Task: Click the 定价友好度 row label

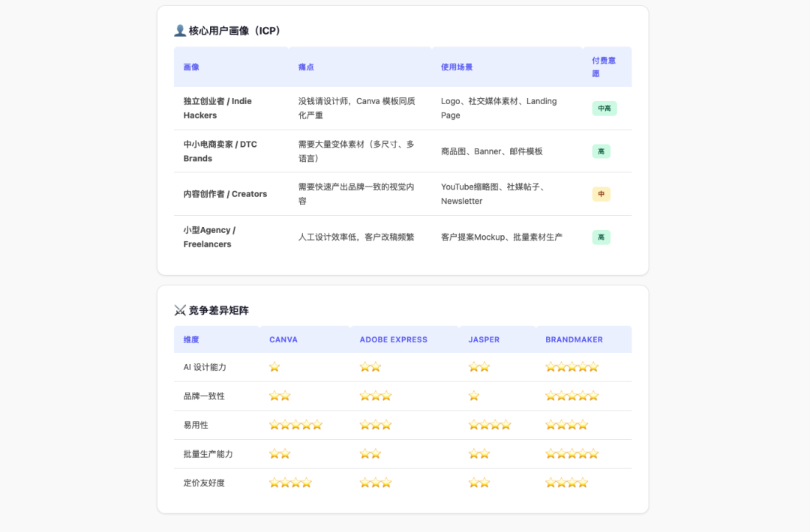Action: pyautogui.click(x=204, y=483)
